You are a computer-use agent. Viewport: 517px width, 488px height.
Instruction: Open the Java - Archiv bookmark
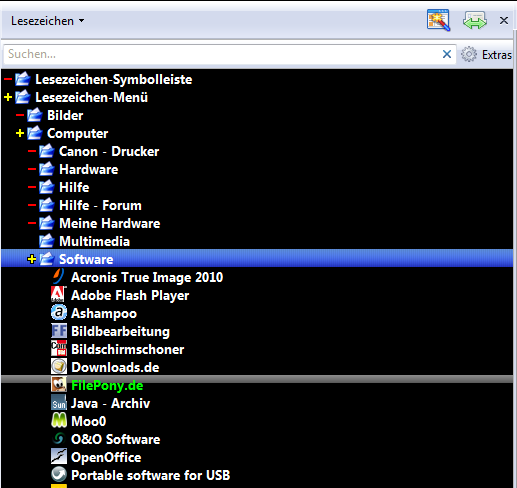111,403
